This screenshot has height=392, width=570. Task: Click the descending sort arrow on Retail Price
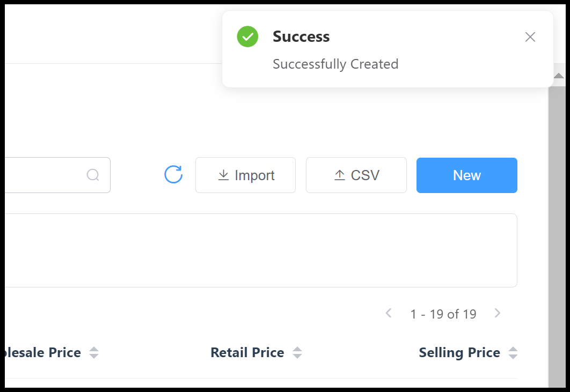tap(297, 356)
